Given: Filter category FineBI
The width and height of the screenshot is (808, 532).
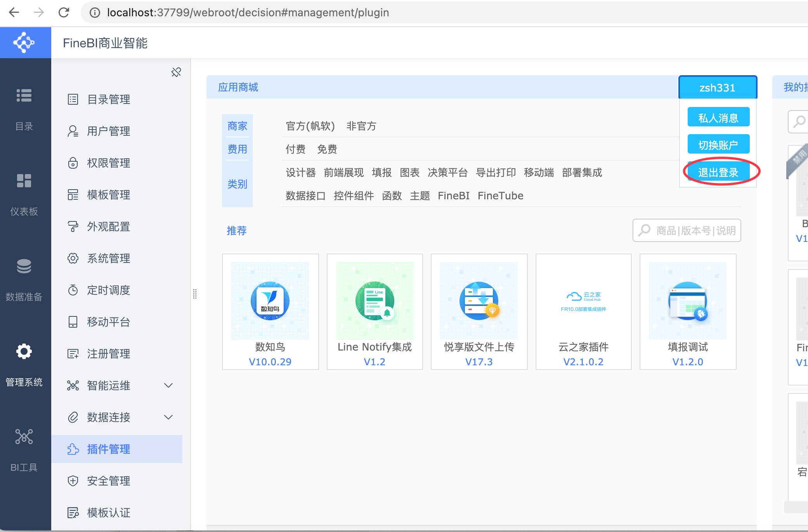Looking at the screenshot, I should coord(454,196).
